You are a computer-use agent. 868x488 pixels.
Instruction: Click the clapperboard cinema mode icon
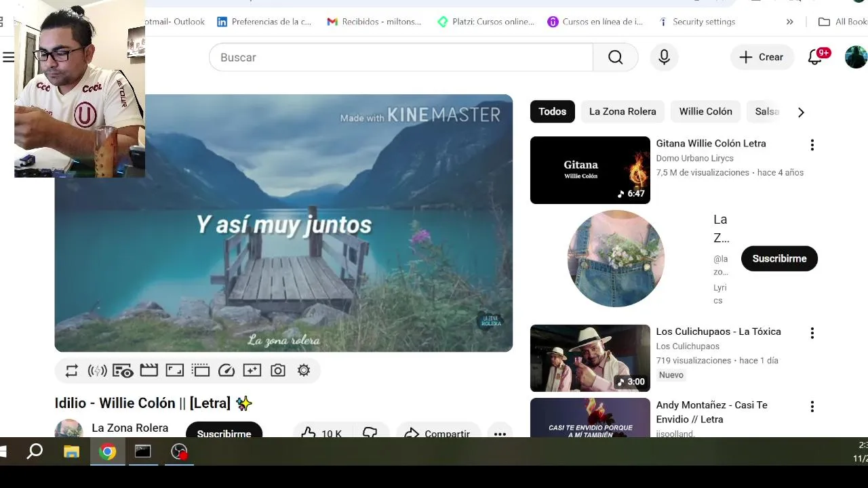point(149,371)
